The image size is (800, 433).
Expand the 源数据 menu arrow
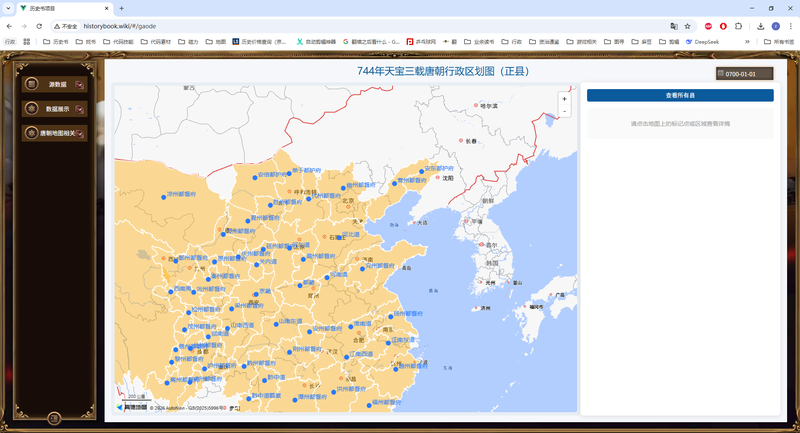click(x=80, y=84)
